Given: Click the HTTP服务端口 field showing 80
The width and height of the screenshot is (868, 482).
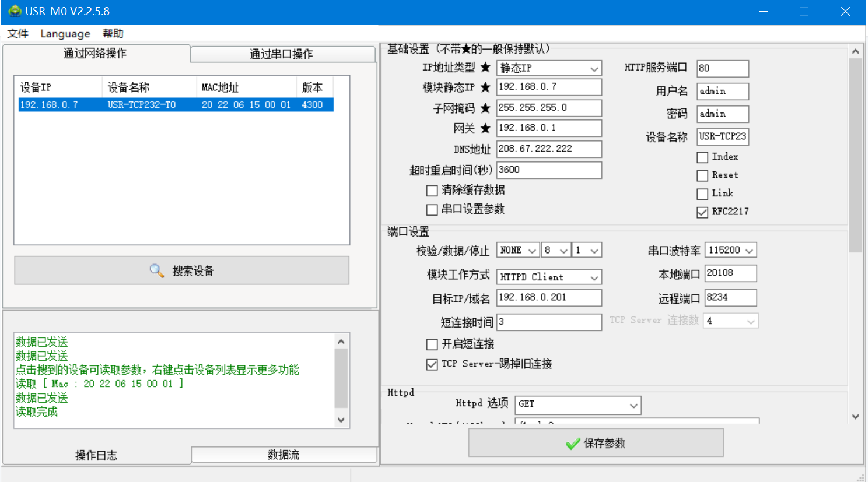Looking at the screenshot, I should pyautogui.click(x=723, y=68).
